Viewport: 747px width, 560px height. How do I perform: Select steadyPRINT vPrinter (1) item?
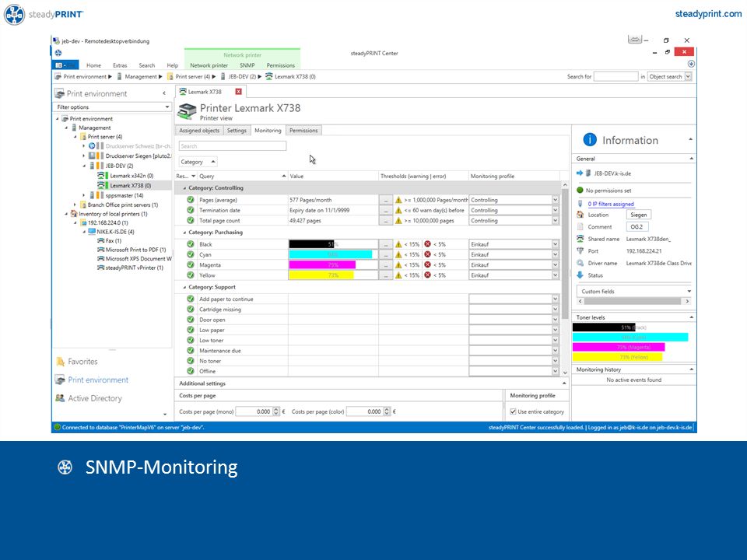click(134, 268)
